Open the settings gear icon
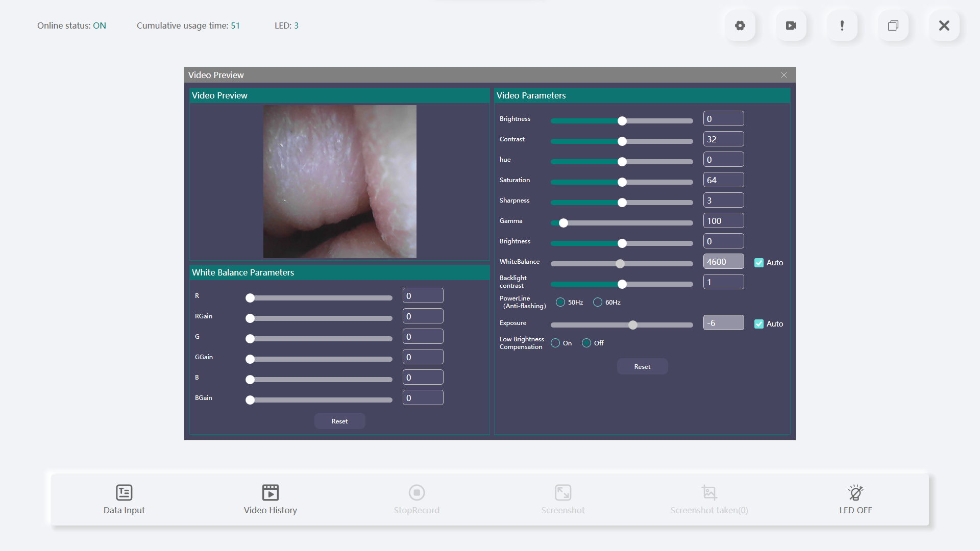Image resolution: width=980 pixels, height=551 pixels. pyautogui.click(x=740, y=25)
